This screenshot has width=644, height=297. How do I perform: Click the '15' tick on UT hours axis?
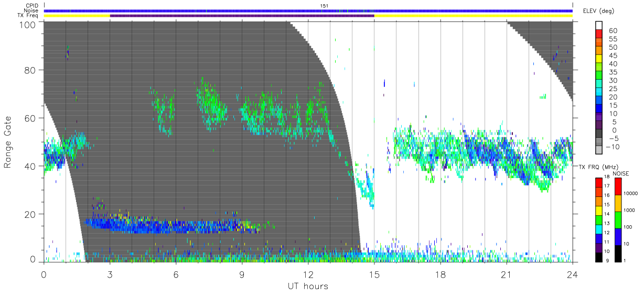click(x=374, y=273)
